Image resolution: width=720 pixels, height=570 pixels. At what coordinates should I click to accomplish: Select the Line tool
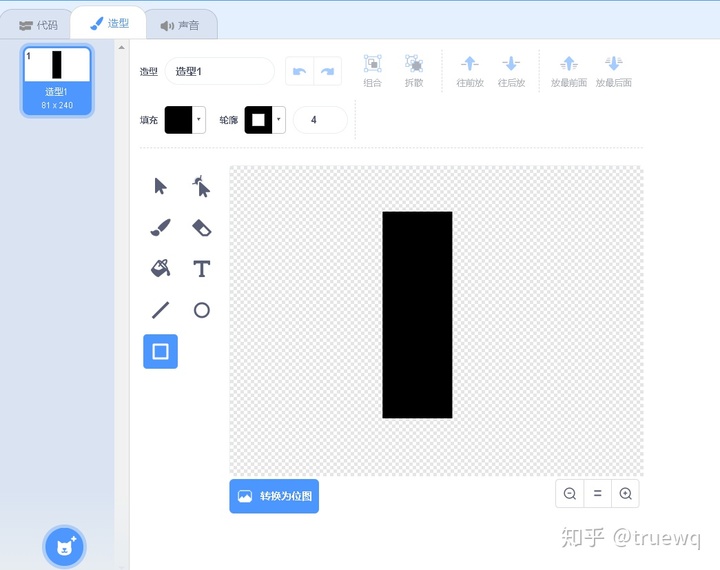160,310
